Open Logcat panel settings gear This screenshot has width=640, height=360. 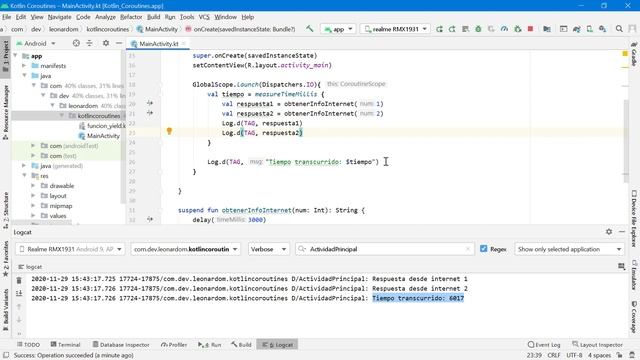609,231
